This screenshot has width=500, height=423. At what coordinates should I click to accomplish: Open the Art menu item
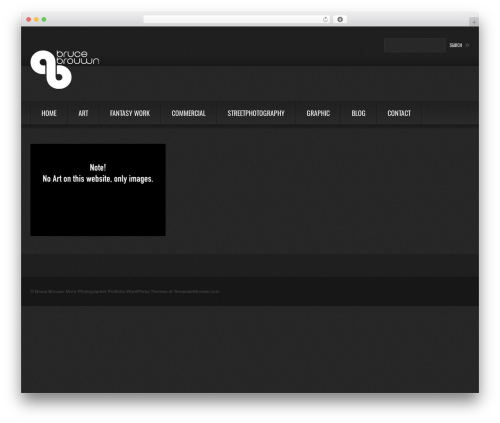83,113
